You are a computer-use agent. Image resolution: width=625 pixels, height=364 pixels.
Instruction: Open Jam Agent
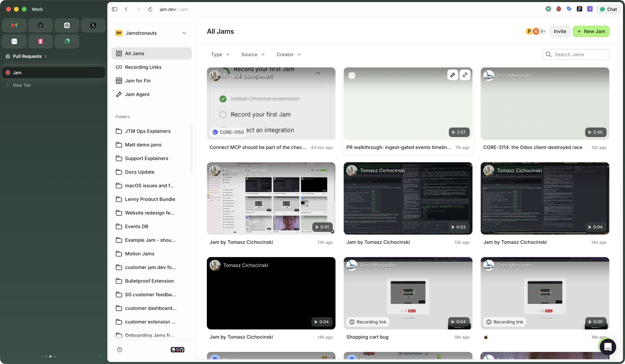[151, 94]
